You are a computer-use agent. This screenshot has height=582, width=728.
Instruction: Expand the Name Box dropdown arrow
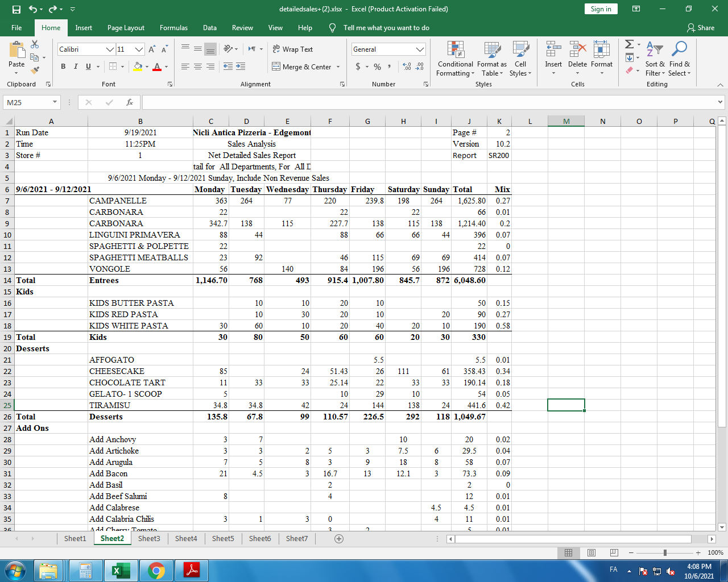pos(55,102)
